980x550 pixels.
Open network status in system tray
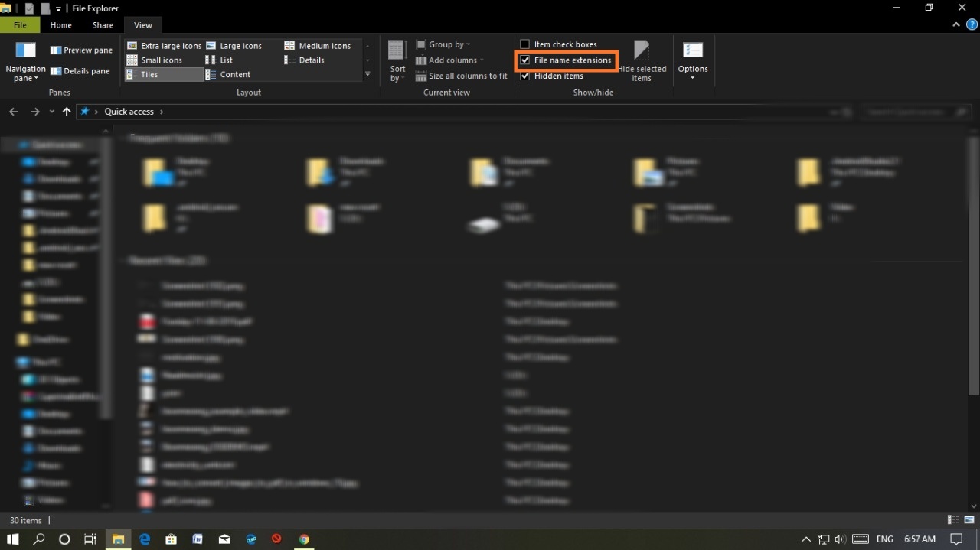pos(824,539)
